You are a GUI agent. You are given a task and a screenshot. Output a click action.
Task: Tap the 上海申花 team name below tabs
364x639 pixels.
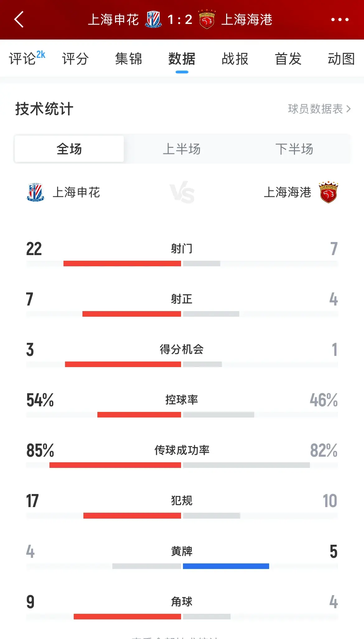coord(76,192)
